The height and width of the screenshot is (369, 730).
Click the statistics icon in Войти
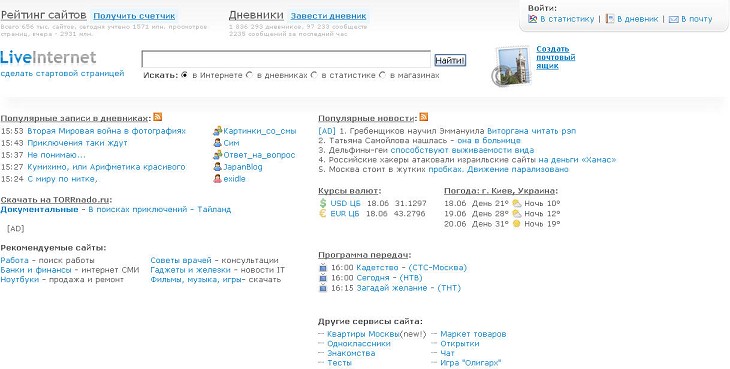click(533, 19)
